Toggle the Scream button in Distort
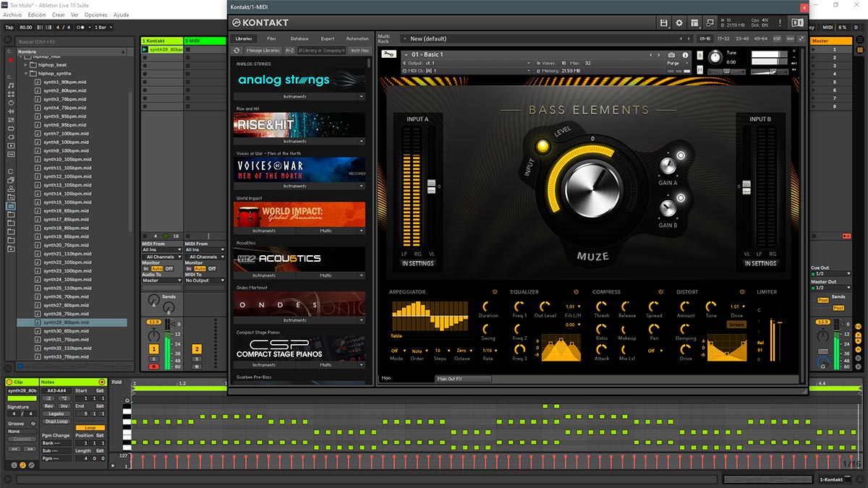 click(736, 325)
